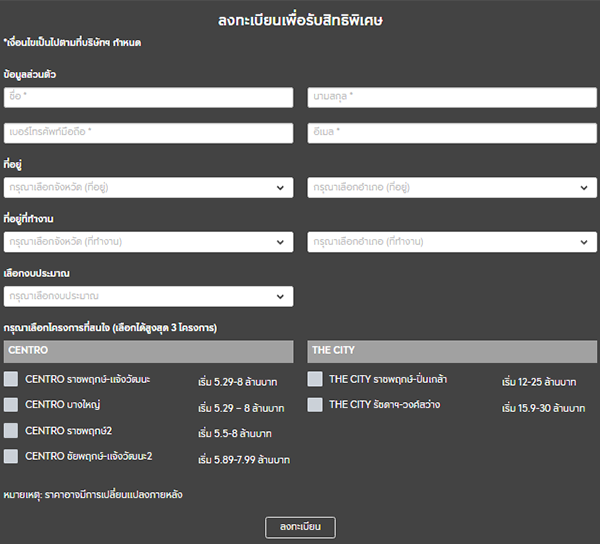
Task: Click the email input field
Action: click(x=452, y=132)
